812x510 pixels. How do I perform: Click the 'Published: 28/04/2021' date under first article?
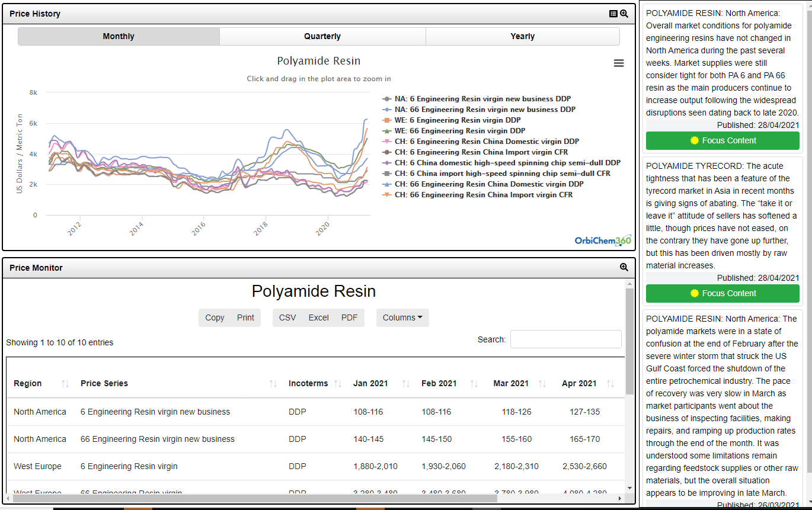(758, 125)
